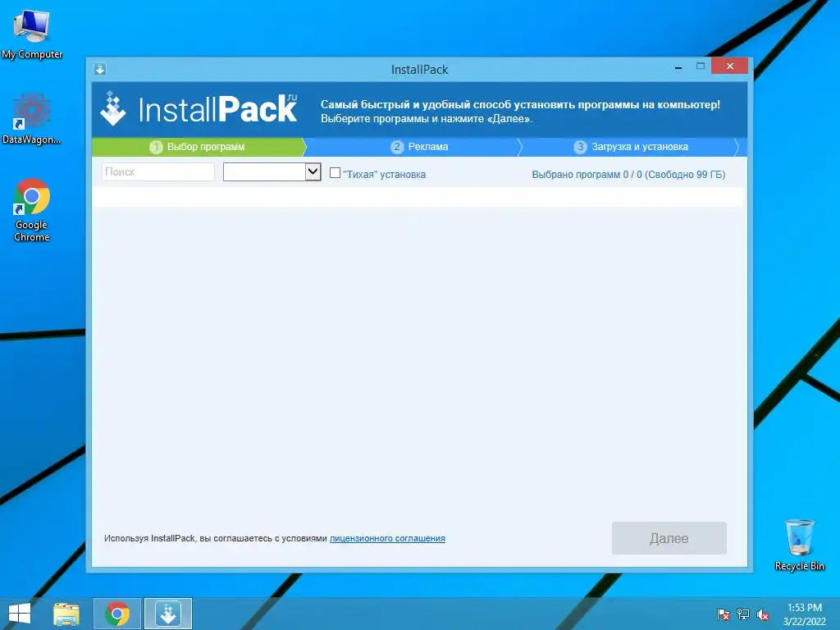
Task: Select step 2 Реклама tab
Action: click(x=419, y=147)
